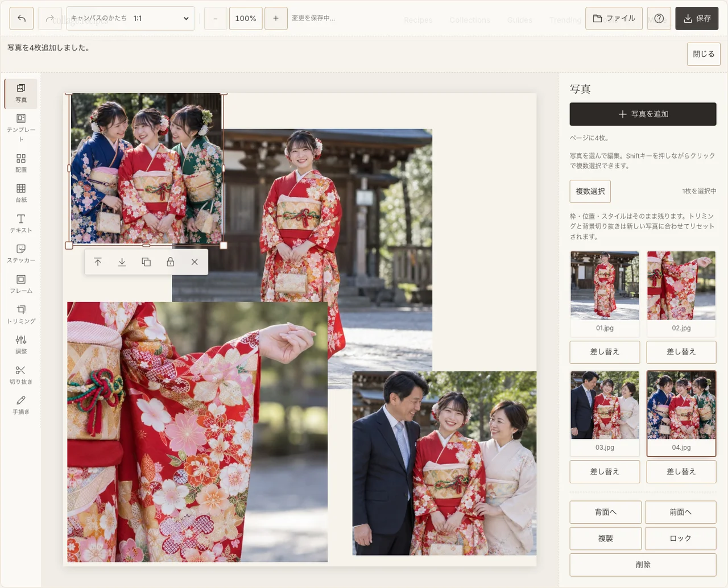Click the 複製 button in the panel
Screen dimensions: 728x588
coord(606,539)
